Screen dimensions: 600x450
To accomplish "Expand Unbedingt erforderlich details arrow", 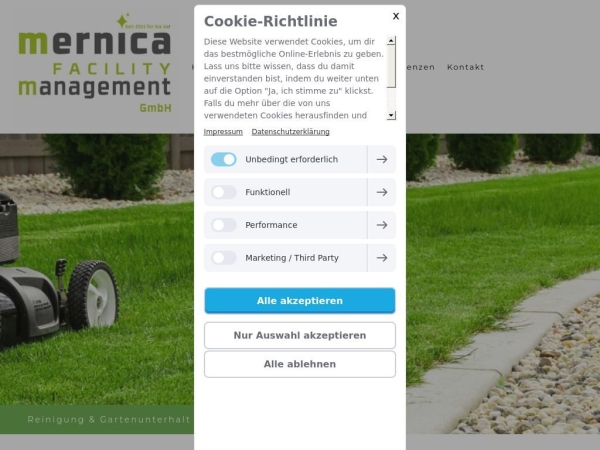I will coord(382,160).
